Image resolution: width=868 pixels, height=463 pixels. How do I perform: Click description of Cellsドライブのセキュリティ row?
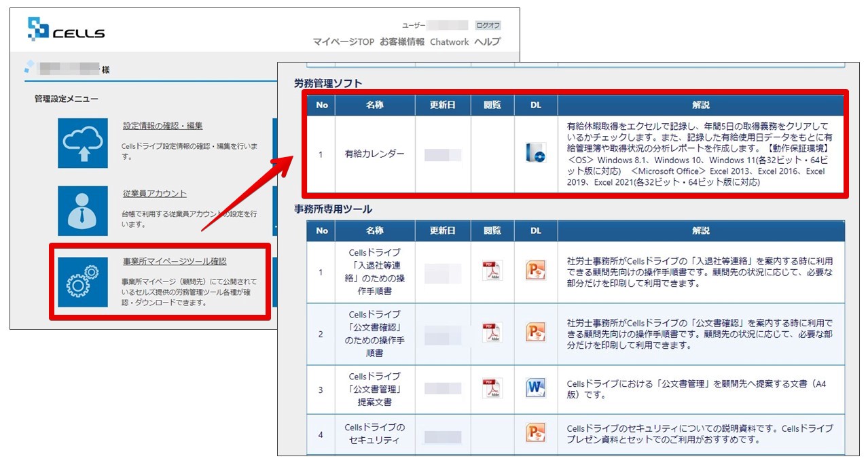click(700, 434)
